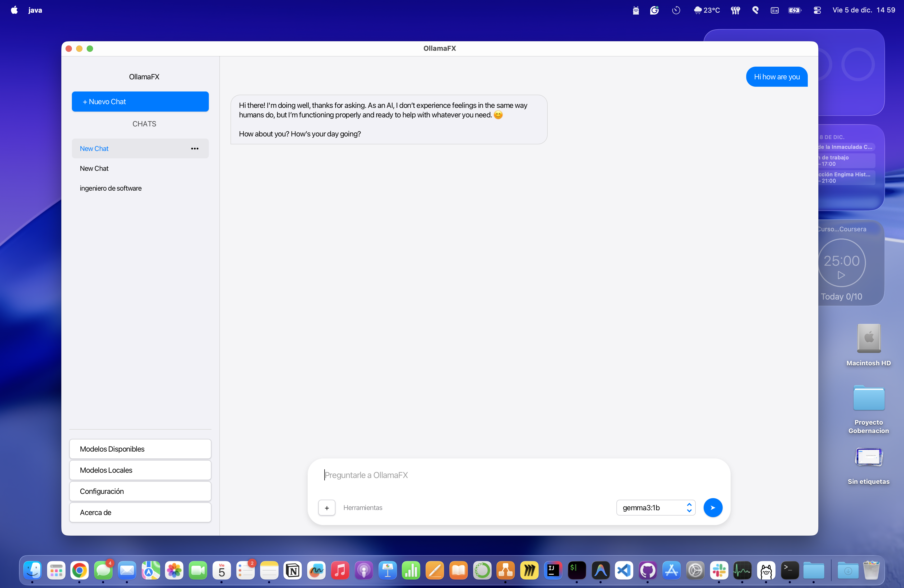Open Modelos Disponibles

tap(140, 449)
